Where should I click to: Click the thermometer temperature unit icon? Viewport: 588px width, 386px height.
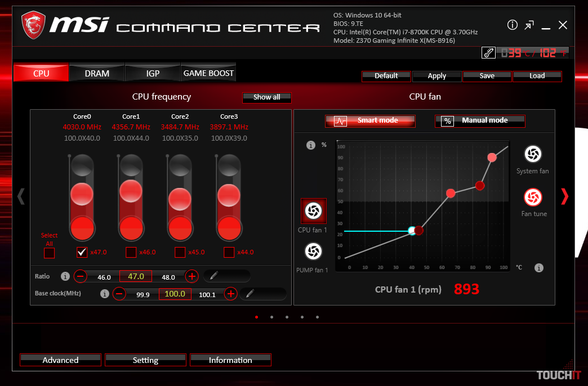488,53
